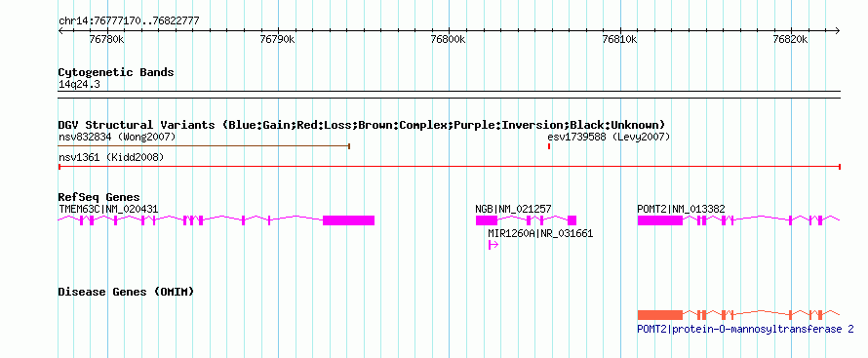
Task: Click the 76810k ruler tick label
Action: (x=620, y=40)
